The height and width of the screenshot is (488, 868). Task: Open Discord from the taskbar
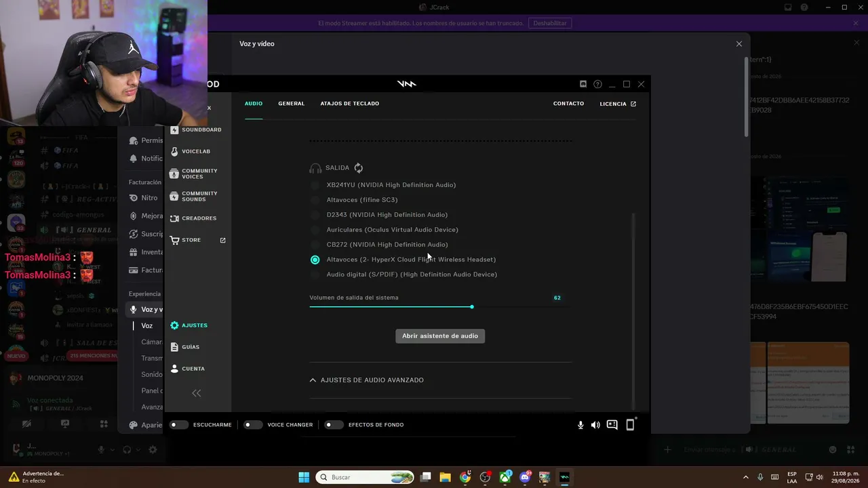click(x=525, y=477)
